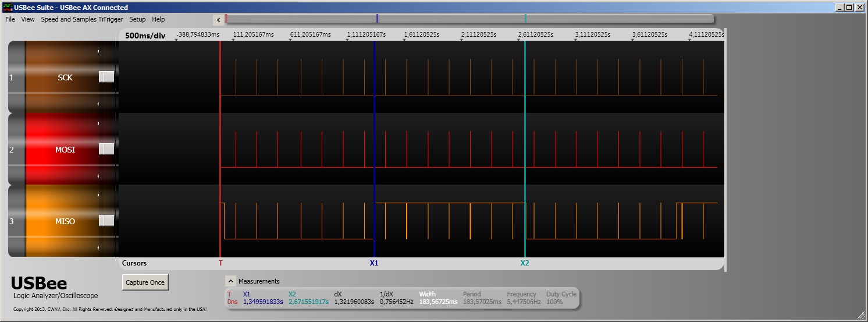Click the T 0ns measurement value
This screenshot has height=322, width=868.
tap(233, 302)
